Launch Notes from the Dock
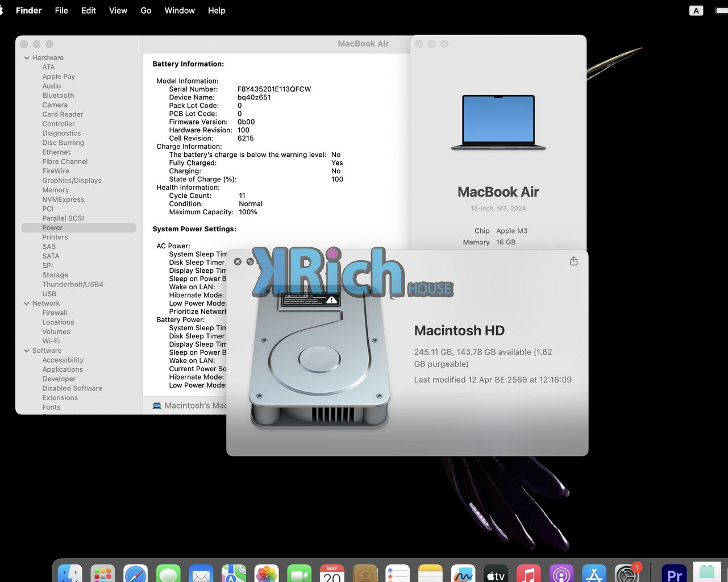The height and width of the screenshot is (582, 728). coord(430,573)
